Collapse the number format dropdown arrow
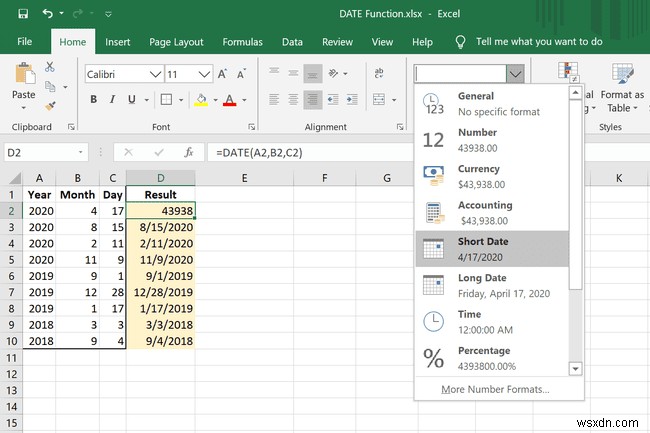650x433 pixels. pyautogui.click(x=515, y=73)
